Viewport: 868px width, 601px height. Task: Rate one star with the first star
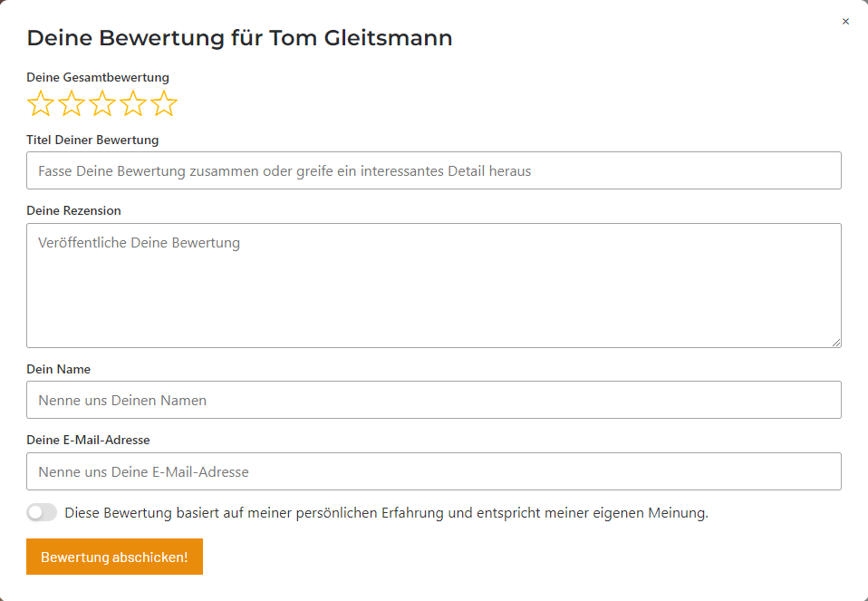pyautogui.click(x=41, y=104)
